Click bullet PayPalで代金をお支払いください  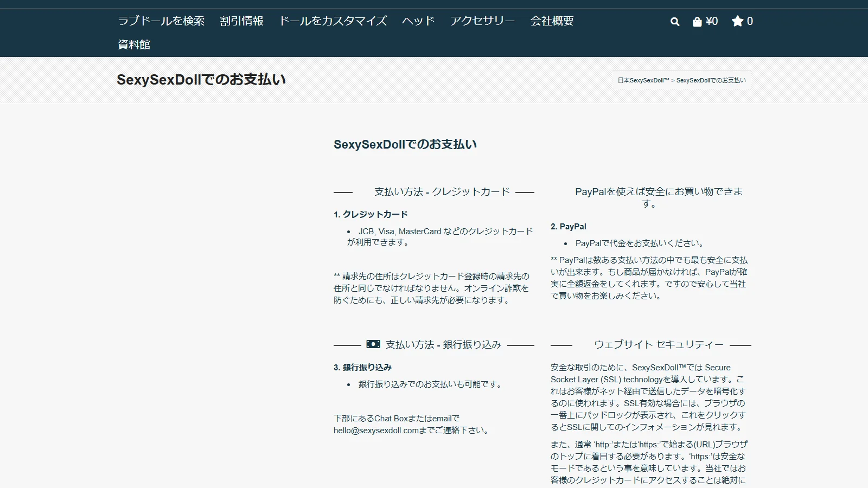click(x=640, y=243)
